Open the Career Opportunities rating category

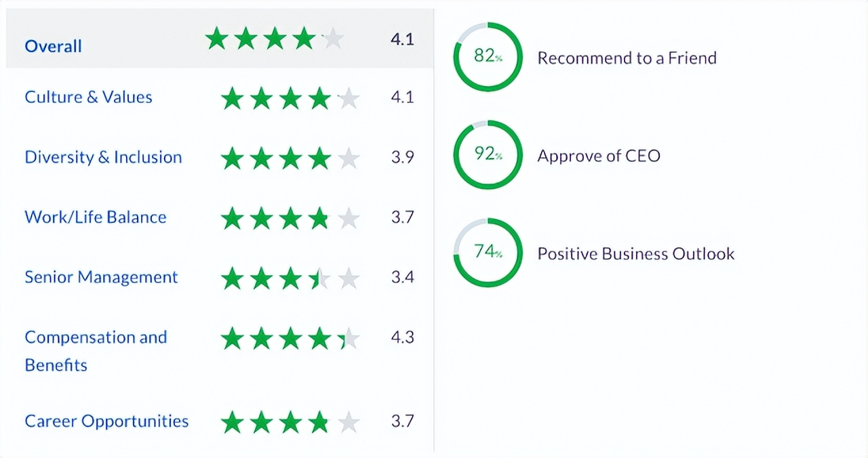pos(106,421)
